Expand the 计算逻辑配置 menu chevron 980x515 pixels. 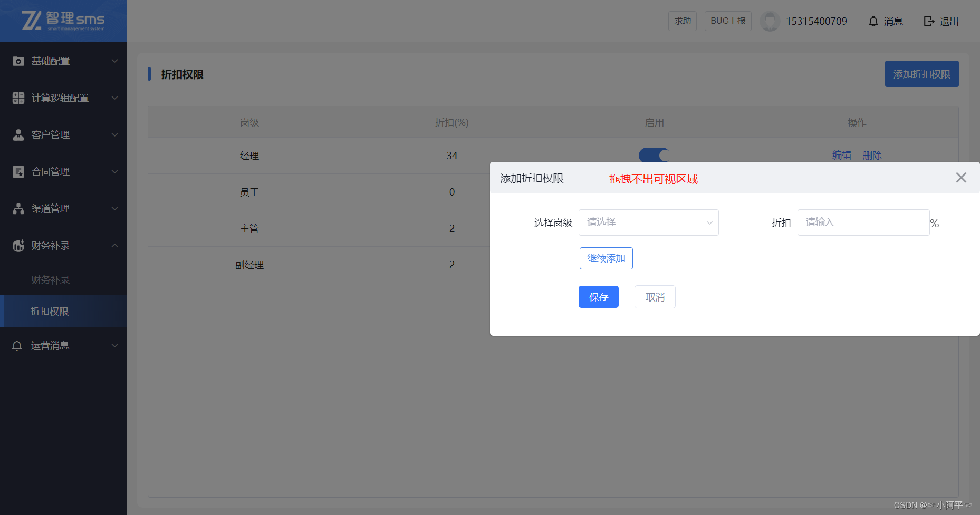tap(114, 98)
